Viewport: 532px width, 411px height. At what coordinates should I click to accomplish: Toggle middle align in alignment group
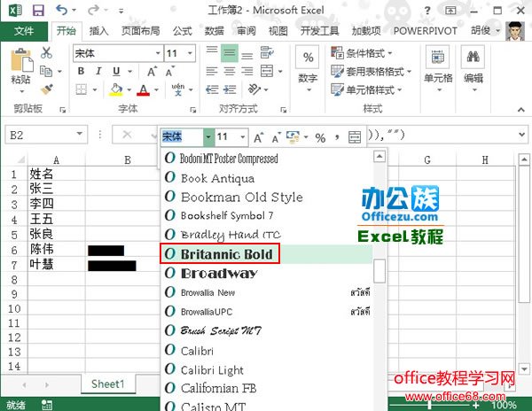click(230, 53)
